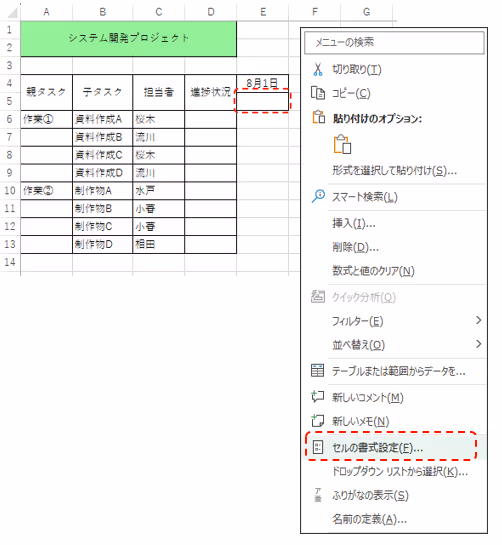Screen dimensions: 502x545
Task: Click the green システム開発プロジェクト title cell
Action: point(129,39)
